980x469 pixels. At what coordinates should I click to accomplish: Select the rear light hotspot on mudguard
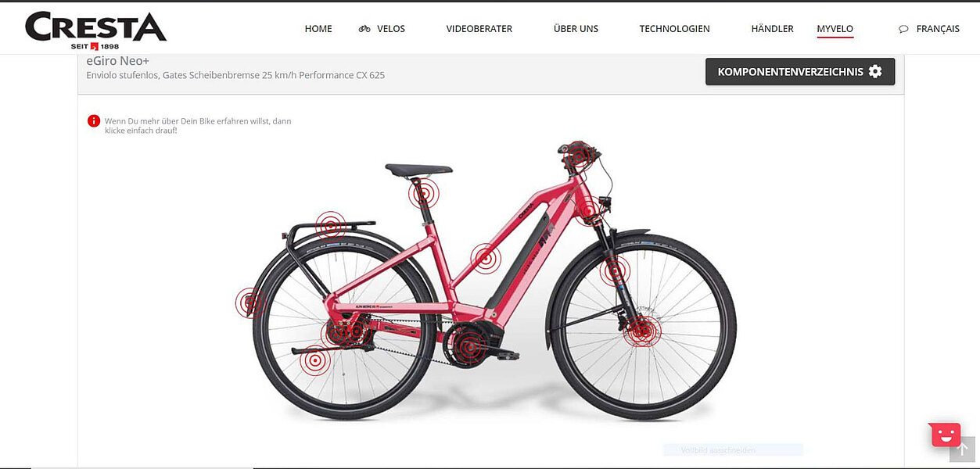click(x=250, y=303)
